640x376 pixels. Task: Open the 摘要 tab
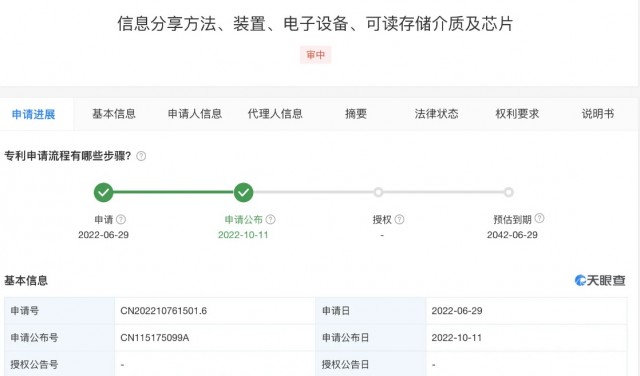(x=356, y=114)
